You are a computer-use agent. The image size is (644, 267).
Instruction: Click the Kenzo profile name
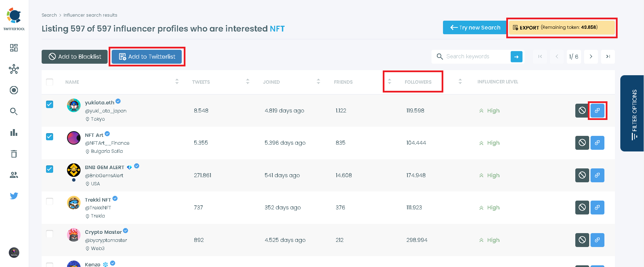pyautogui.click(x=92, y=264)
